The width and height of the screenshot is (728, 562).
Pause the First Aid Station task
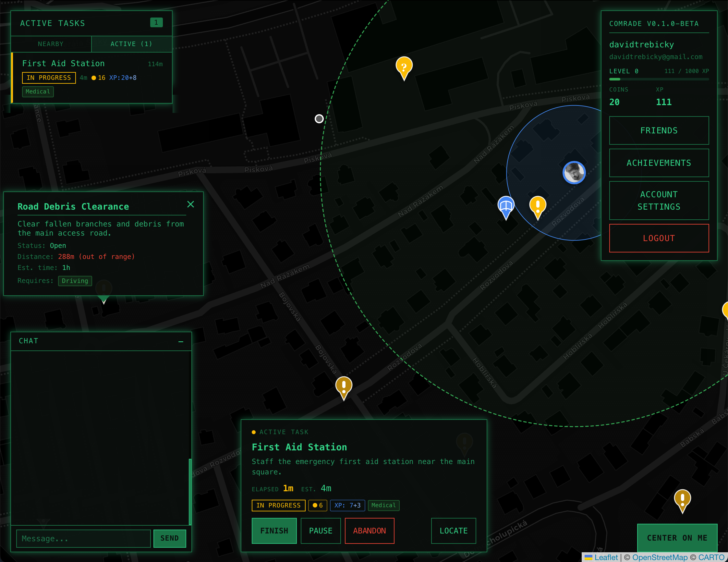tap(320, 531)
